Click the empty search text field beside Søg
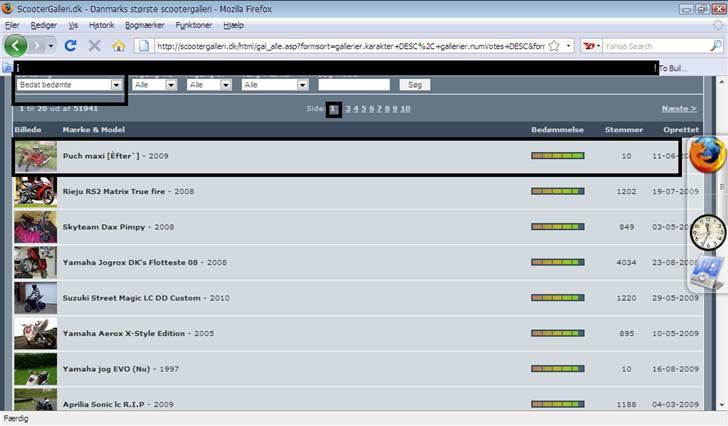 (354, 84)
